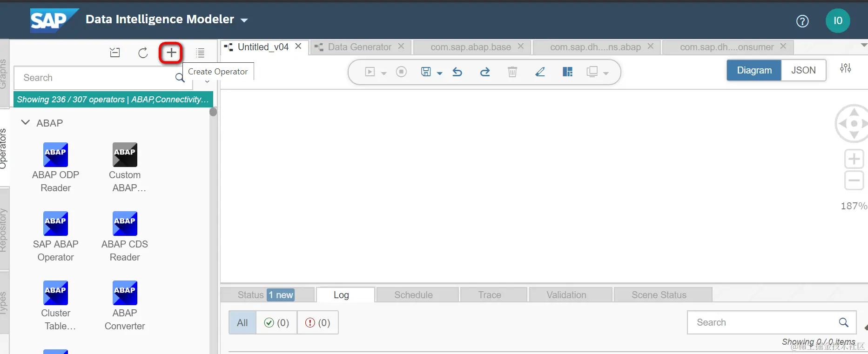The height and width of the screenshot is (354, 868).
Task: Click the customize visible categories icon
Action: point(115,53)
